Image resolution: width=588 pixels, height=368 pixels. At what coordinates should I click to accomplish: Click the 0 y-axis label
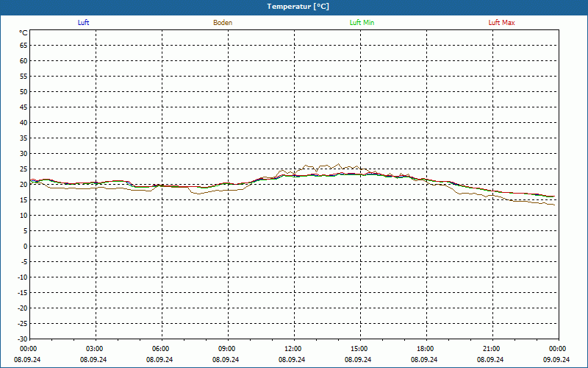click(x=26, y=247)
